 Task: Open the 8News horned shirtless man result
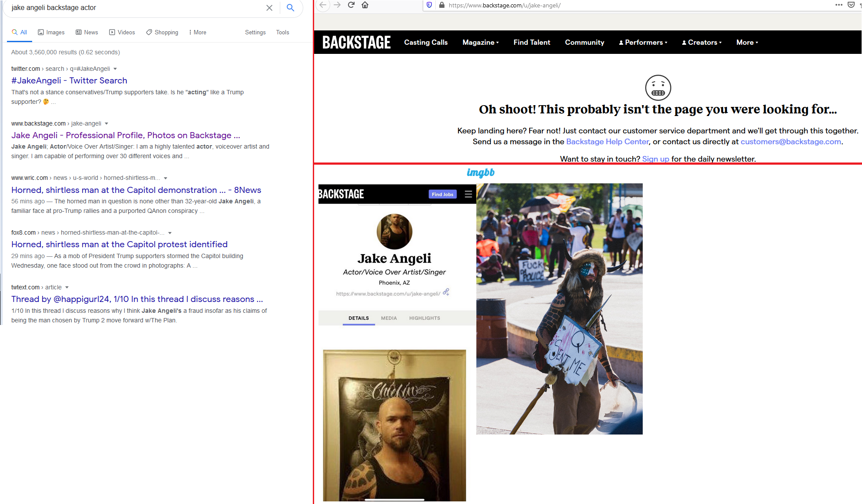point(136,190)
